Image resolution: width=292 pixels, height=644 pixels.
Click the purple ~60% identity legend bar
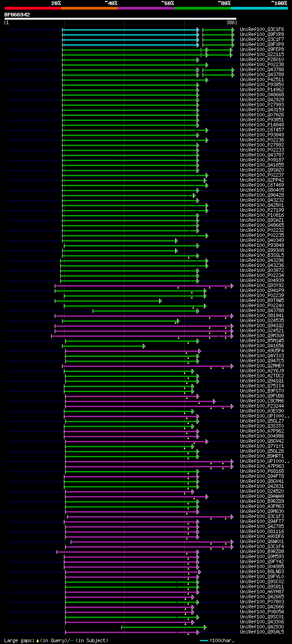tap(146, 8)
